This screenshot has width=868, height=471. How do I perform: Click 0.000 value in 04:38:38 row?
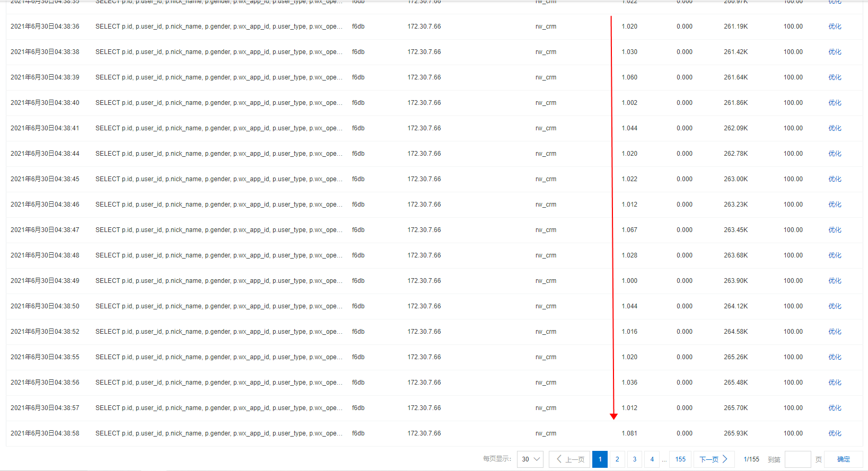coord(685,52)
